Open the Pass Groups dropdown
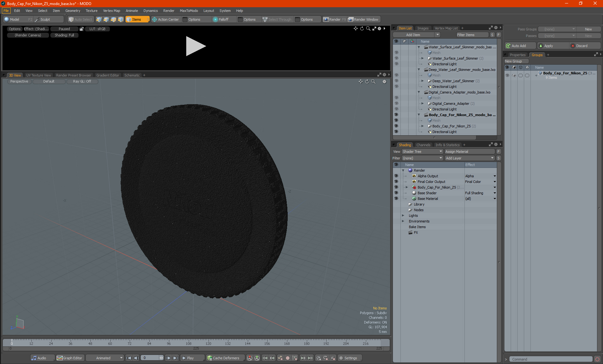Image resolution: width=603 pixels, height=364 pixels. [557, 29]
